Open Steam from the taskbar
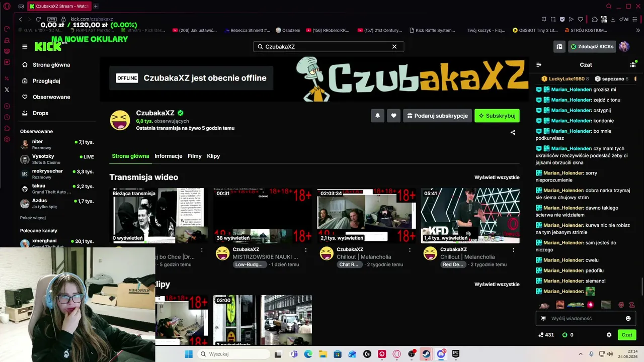 point(426,354)
